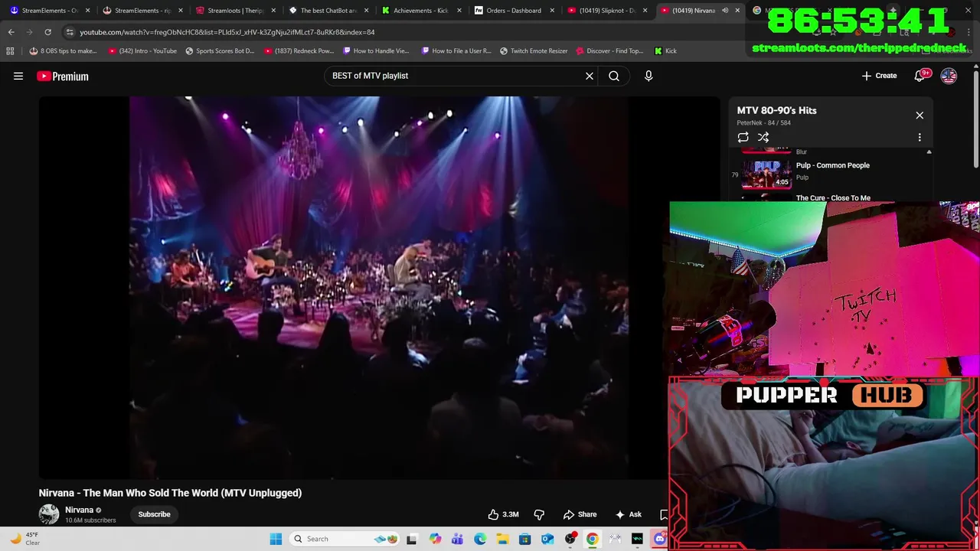Screen dimensions: 980x551
Task: Open Kick bookmark
Action: click(x=665, y=51)
